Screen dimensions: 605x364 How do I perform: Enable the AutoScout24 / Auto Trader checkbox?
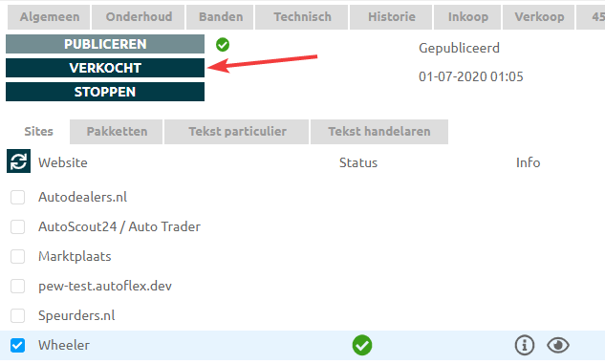click(x=18, y=226)
